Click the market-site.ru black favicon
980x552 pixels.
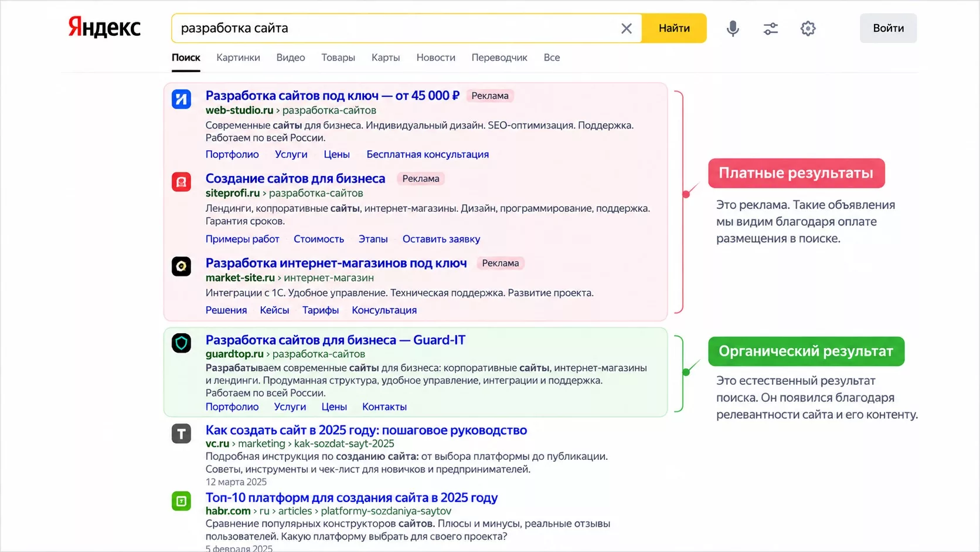pos(181,266)
